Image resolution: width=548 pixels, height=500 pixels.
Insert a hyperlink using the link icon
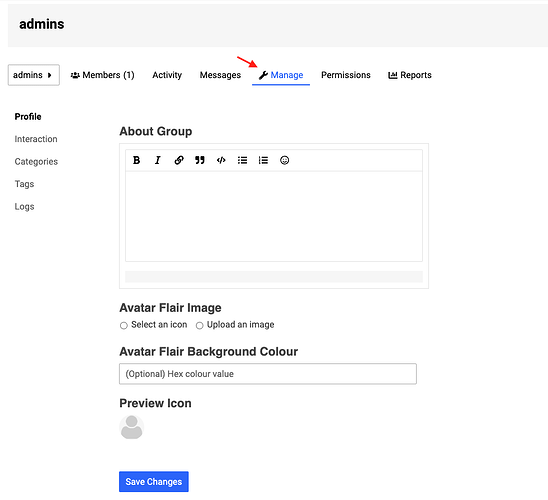(179, 160)
